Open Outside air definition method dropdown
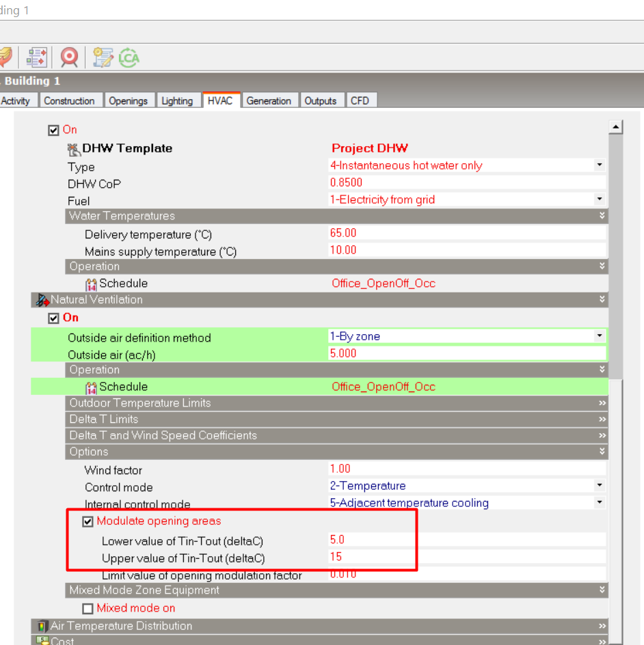Image resolution: width=644 pixels, height=645 pixels. [600, 336]
